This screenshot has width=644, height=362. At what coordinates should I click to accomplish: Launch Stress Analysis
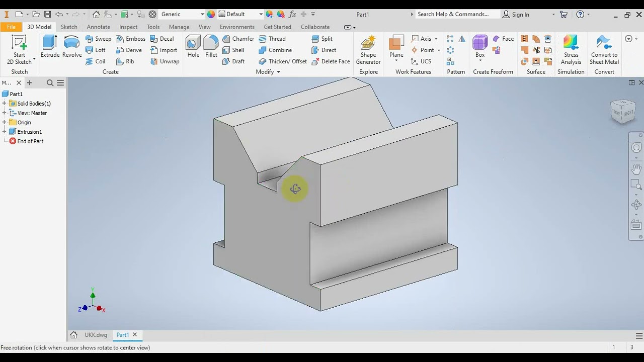[x=571, y=50]
